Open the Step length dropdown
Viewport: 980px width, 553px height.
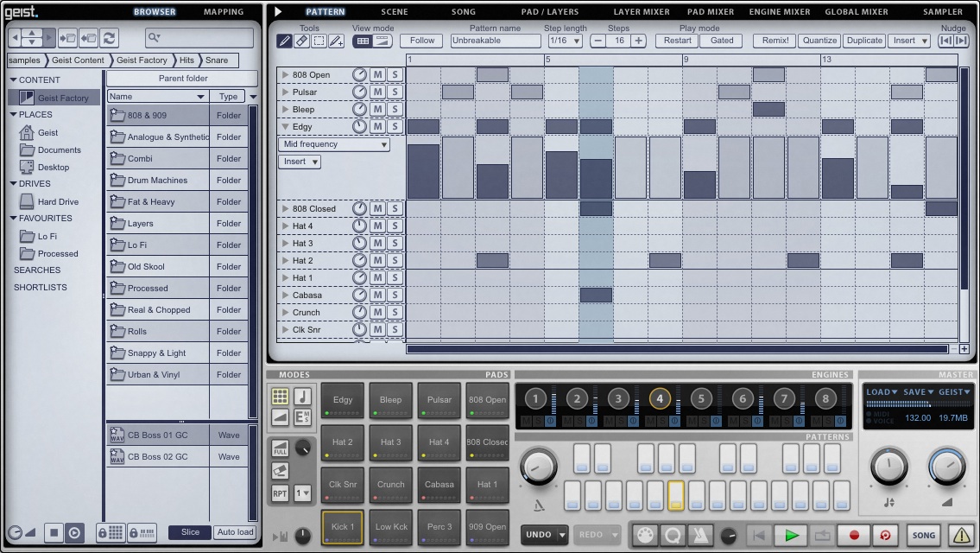coord(565,41)
